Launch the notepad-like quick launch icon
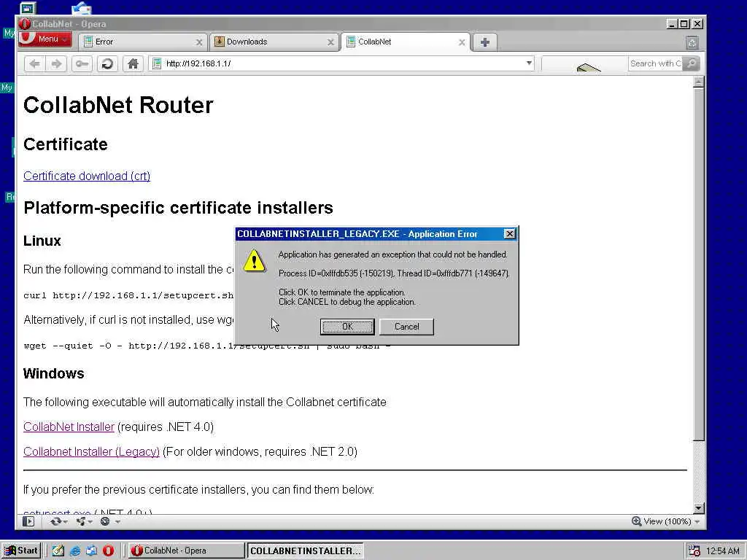Screen dimensions: 747x560 pos(58,551)
